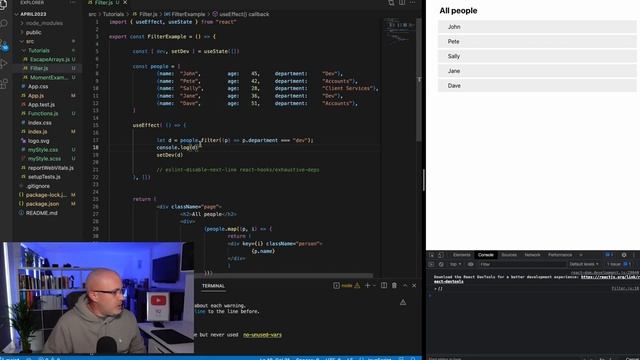Select the Console tab in DevTools
This screenshot has width=640, height=360.
pos(485,255)
